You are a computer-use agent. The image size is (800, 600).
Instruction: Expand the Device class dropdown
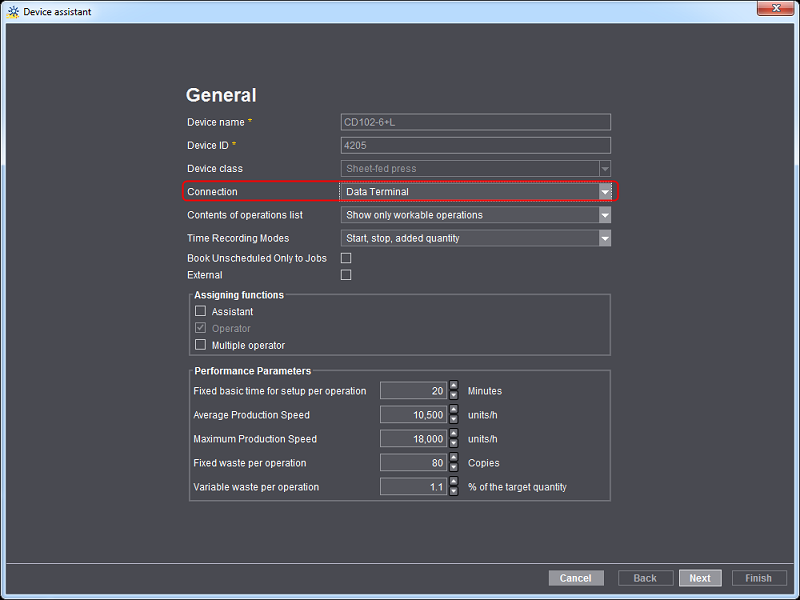point(605,168)
